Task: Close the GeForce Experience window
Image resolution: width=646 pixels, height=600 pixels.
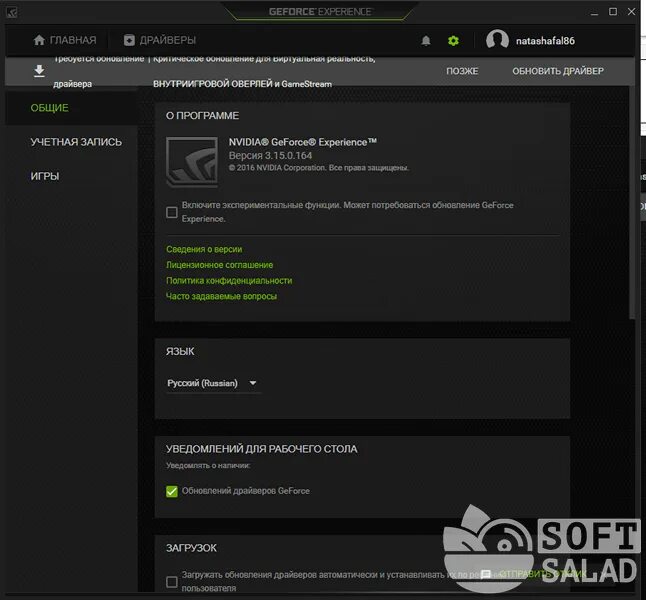Action: pyautogui.click(x=632, y=12)
